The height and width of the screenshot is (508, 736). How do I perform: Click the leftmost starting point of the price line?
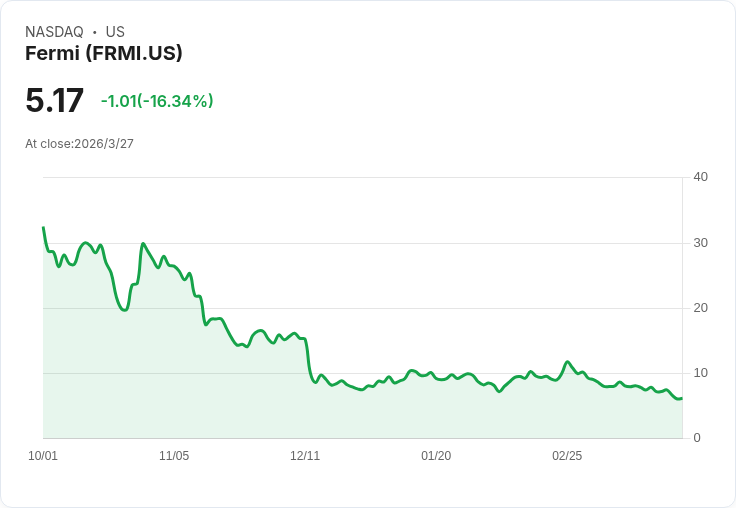click(x=43, y=228)
